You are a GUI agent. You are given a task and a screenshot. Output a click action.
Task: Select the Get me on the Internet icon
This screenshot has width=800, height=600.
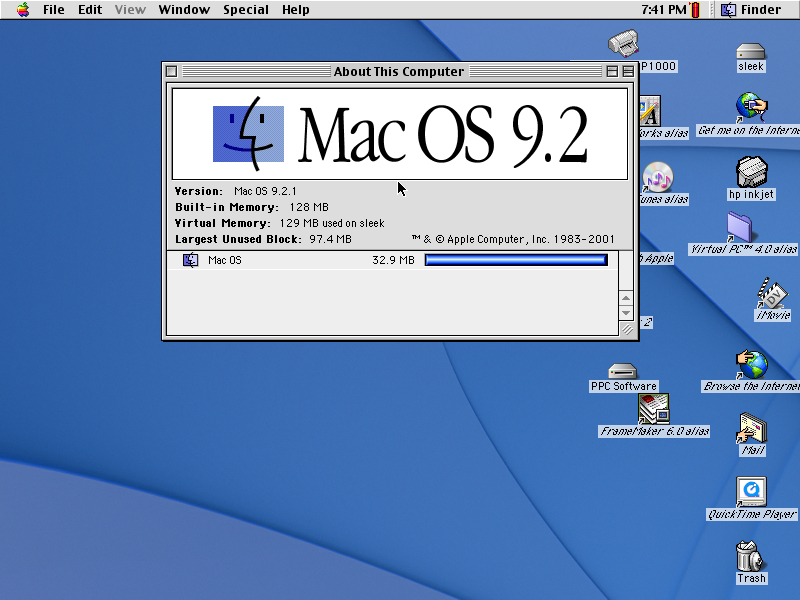(x=751, y=107)
